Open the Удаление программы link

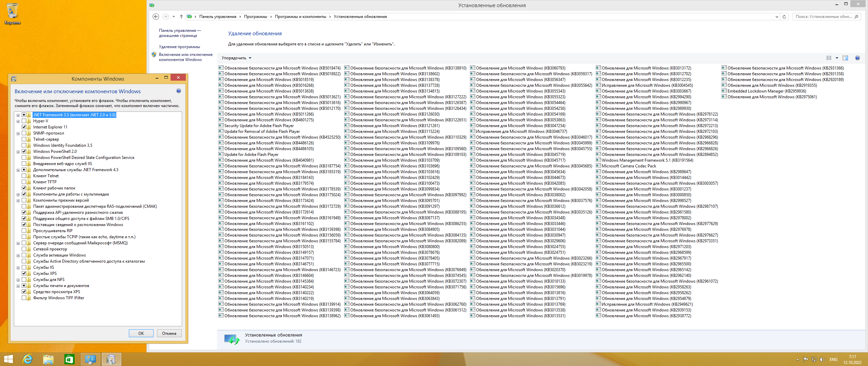[179, 47]
